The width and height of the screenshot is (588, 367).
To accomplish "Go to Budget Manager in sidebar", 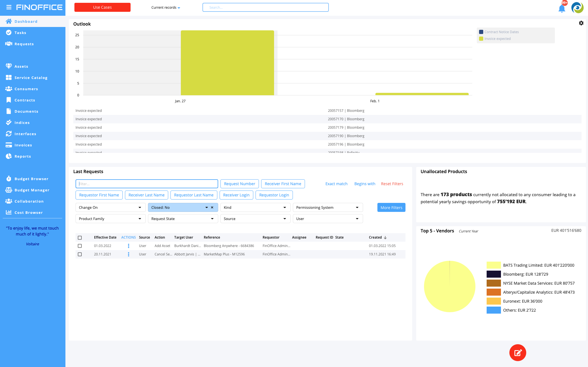I will 33,190.
